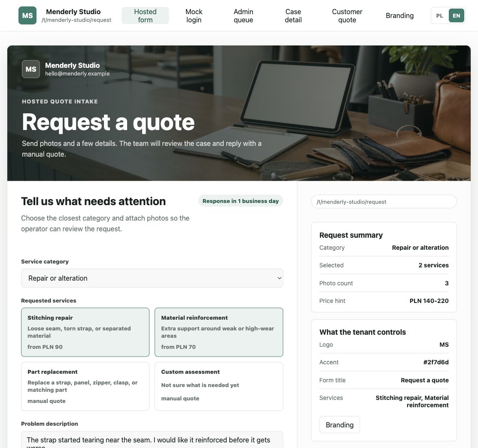Select the Custom assessment service card
Image resolution: width=478 pixels, height=448 pixels.
pyautogui.click(x=219, y=386)
